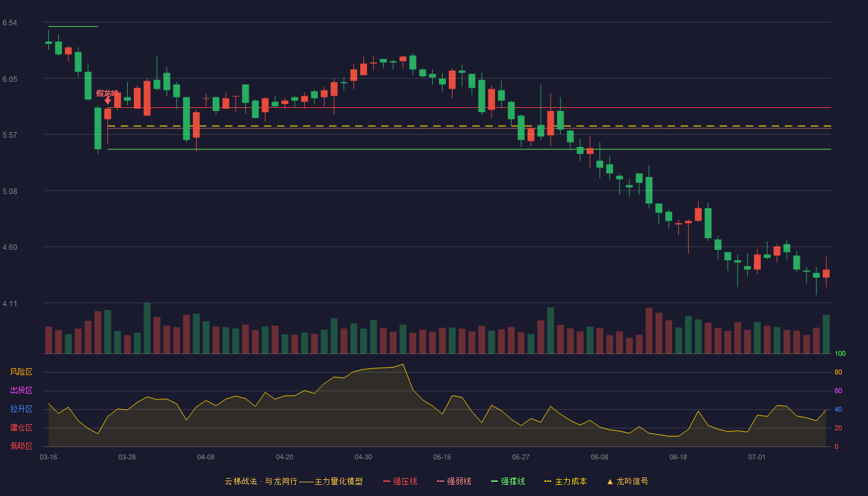Toggle the 强撑线 series in legend

pyautogui.click(x=513, y=481)
